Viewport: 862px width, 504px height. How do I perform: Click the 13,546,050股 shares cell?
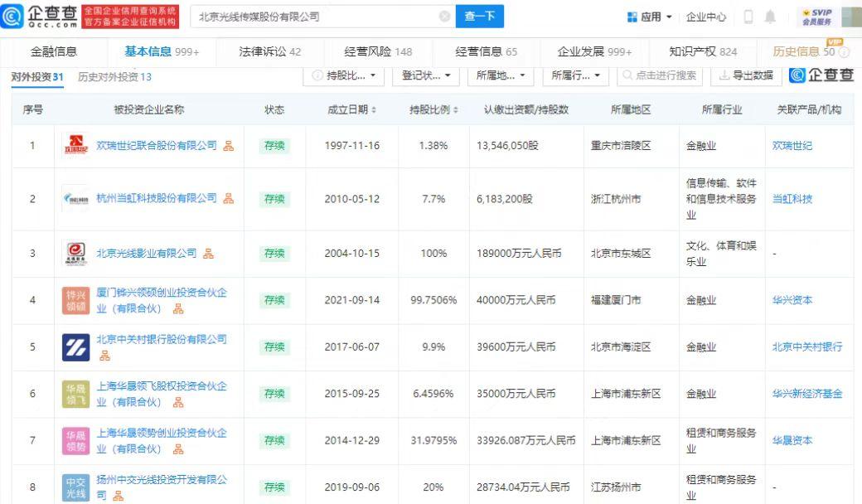(507, 146)
